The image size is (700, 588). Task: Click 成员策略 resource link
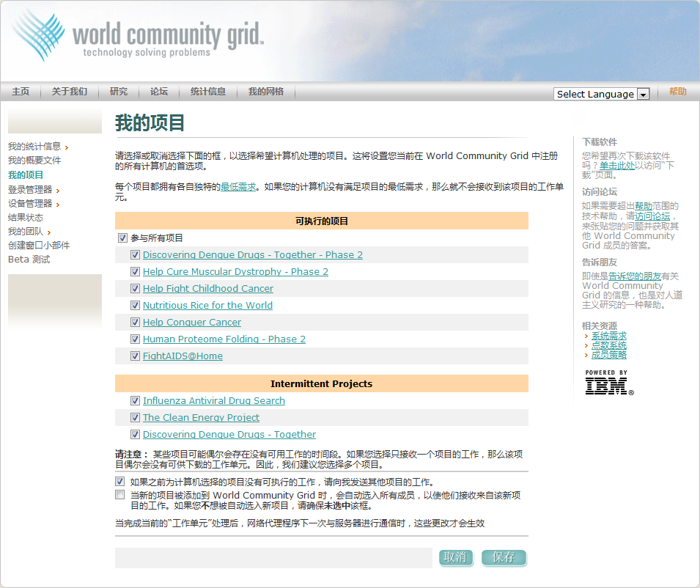coord(609,355)
